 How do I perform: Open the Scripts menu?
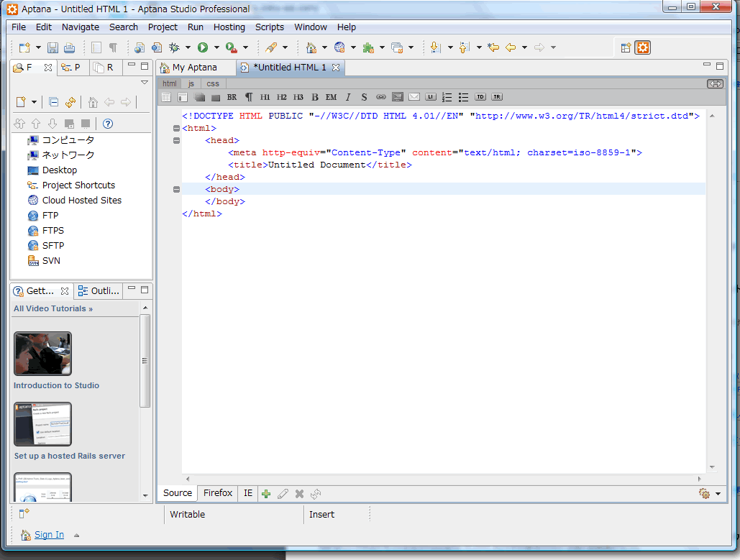(270, 27)
